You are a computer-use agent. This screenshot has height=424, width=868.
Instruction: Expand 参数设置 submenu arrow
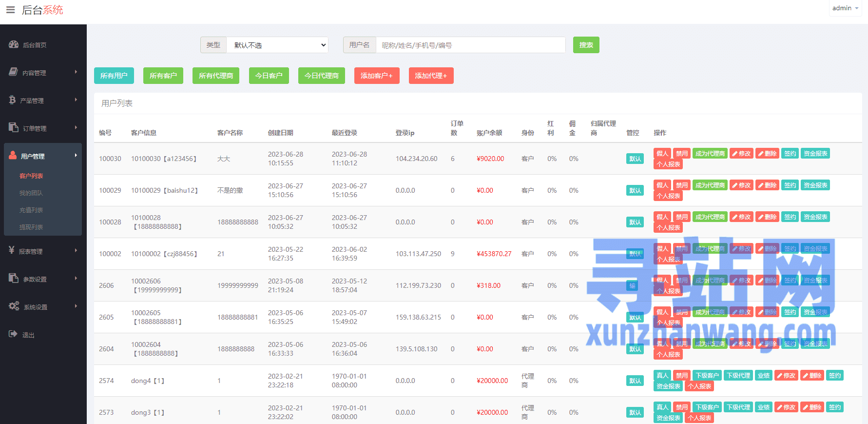(x=76, y=279)
